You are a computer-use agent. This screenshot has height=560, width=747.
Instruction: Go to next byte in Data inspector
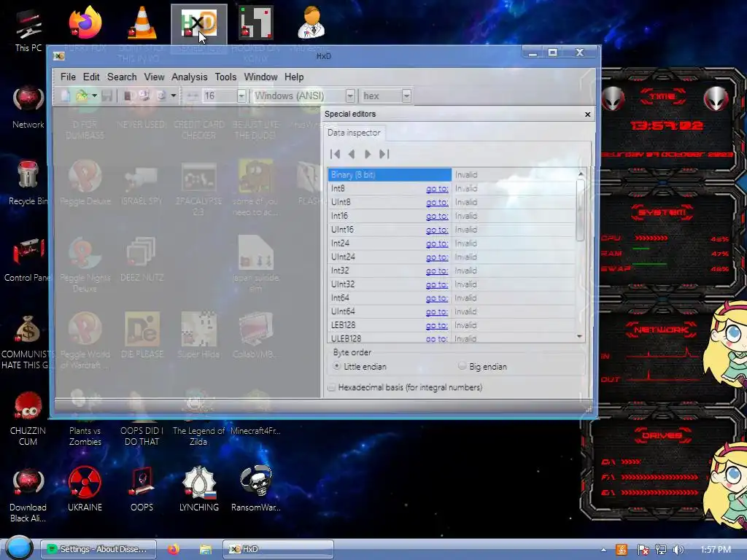(368, 154)
